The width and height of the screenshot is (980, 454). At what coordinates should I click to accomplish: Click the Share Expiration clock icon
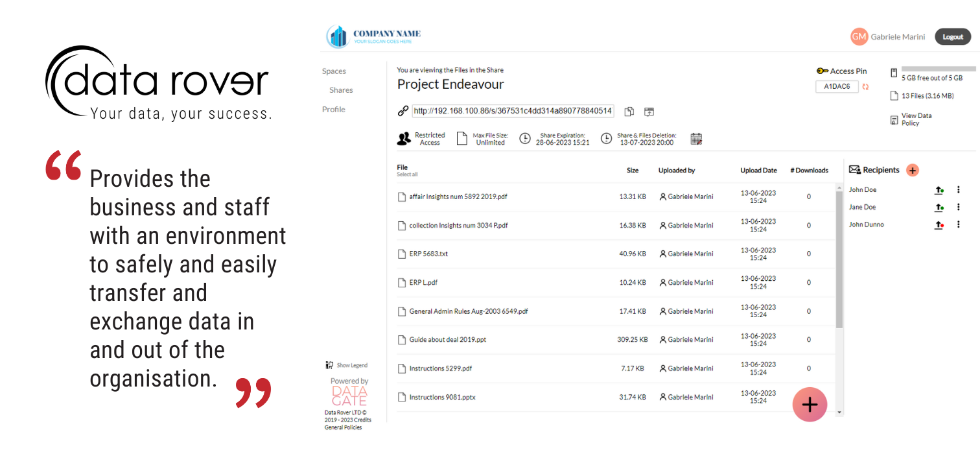click(525, 138)
